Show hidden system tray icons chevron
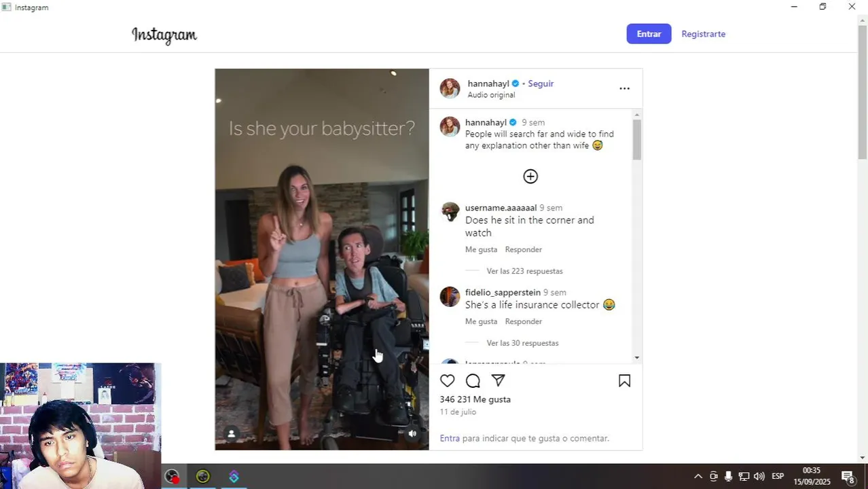The image size is (868, 489). click(698, 476)
